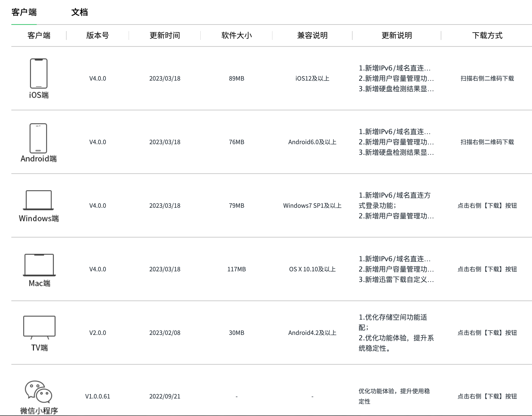
Task: Click the Android端 phone icon
Action: [38, 138]
